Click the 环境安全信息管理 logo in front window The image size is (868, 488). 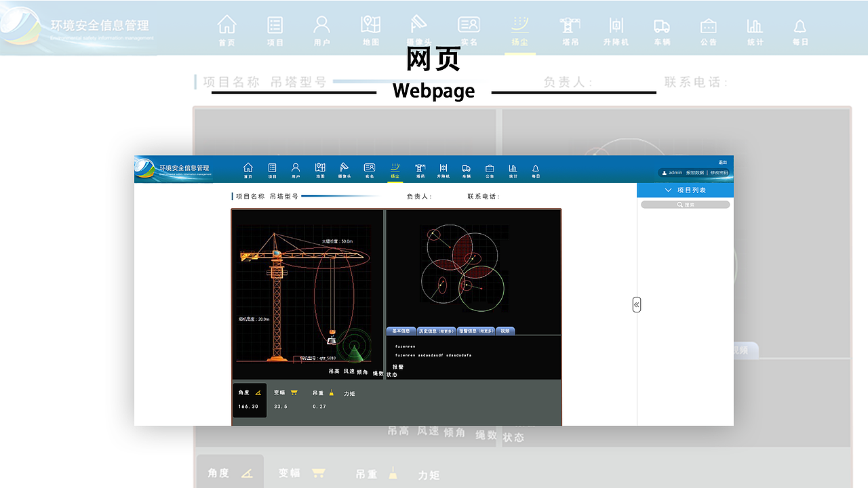click(174, 169)
